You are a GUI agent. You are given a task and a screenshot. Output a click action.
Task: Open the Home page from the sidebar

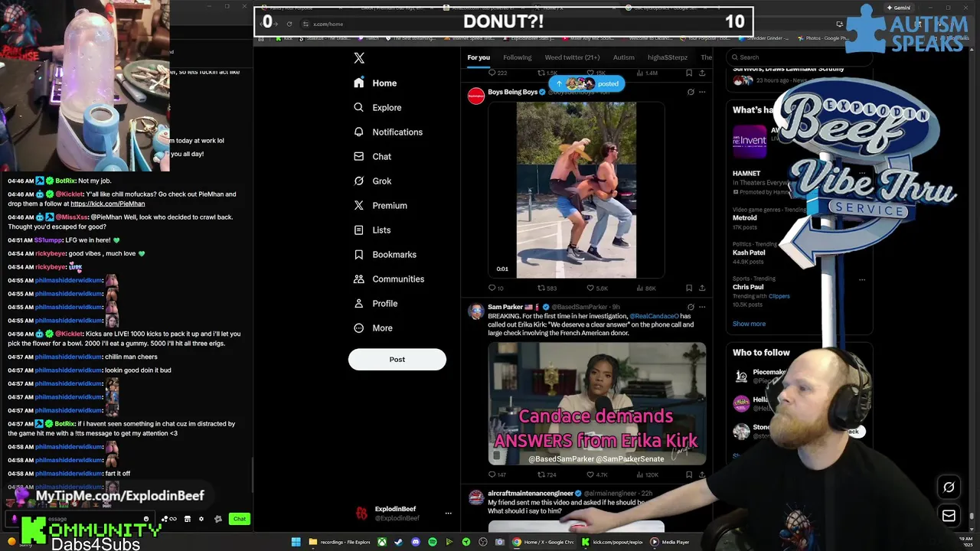[375, 83]
